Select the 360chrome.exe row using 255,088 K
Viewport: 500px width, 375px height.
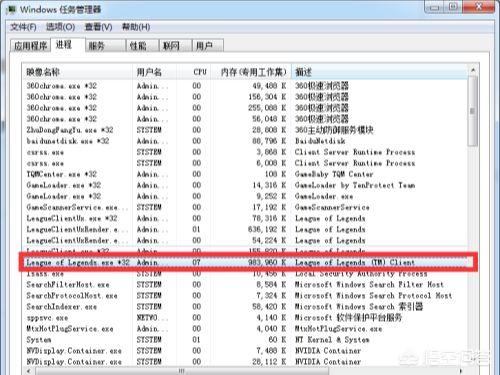coord(245,108)
